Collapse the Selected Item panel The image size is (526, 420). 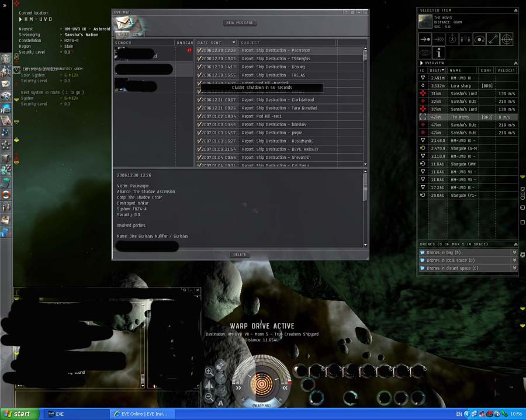click(x=515, y=11)
